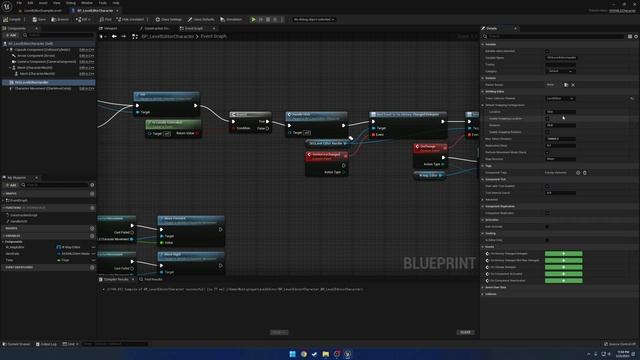Click the graph overview icon before the breadcrumb
The image size is (640, 360).
point(135,36)
